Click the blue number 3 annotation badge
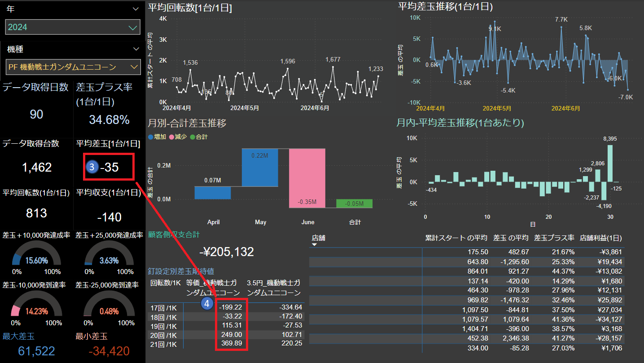The width and height of the screenshot is (644, 363). 92,167
